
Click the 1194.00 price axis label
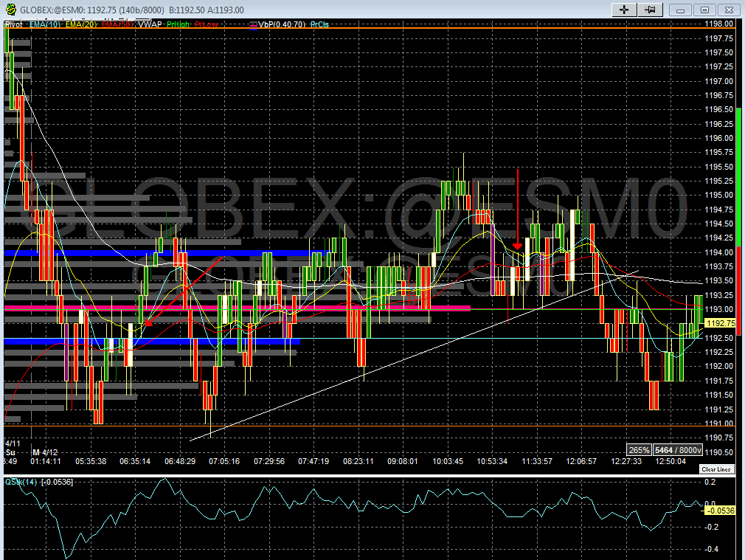click(x=719, y=252)
